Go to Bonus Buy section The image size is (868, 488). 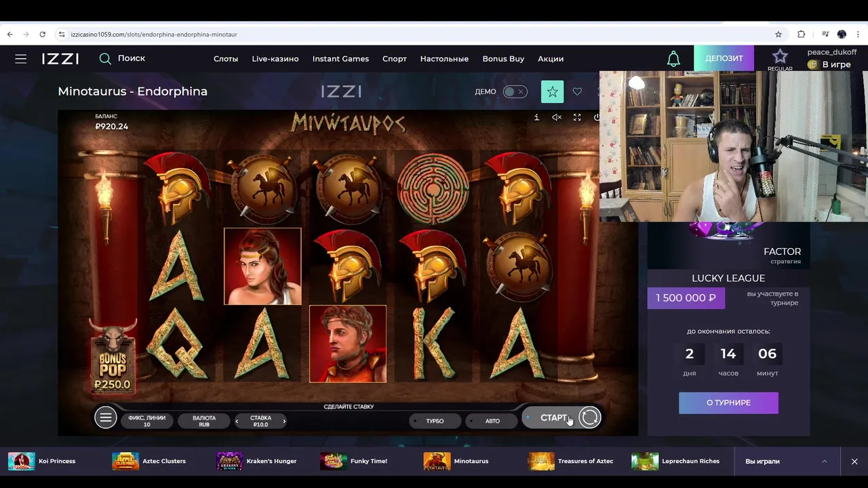click(503, 59)
